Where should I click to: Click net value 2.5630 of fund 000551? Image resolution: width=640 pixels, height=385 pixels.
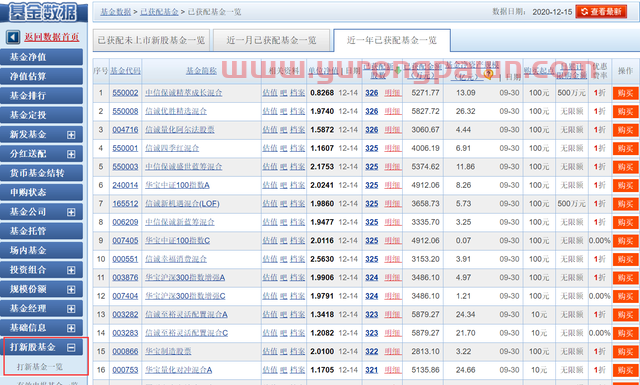click(x=322, y=259)
